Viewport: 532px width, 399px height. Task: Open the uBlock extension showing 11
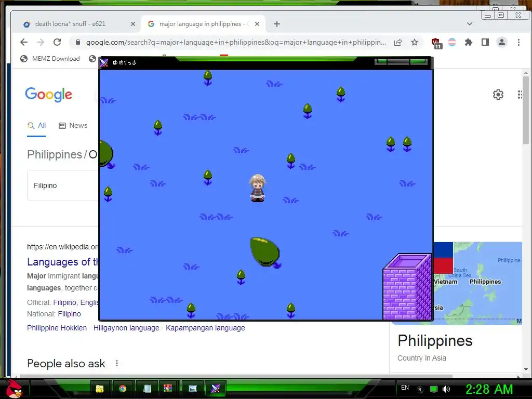pyautogui.click(x=436, y=43)
